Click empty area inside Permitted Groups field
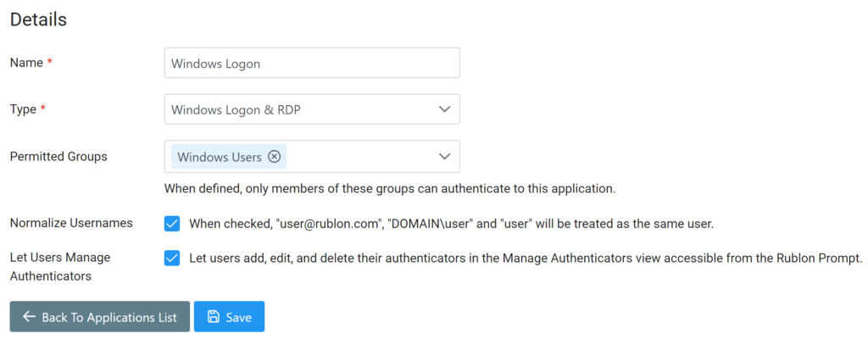Image resolution: width=868 pixels, height=339 pixels. (x=356, y=157)
